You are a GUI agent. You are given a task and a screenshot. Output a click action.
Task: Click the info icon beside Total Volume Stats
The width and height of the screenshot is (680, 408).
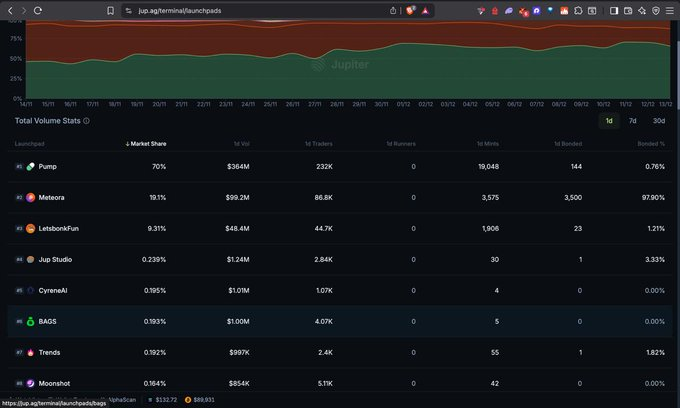click(x=86, y=121)
